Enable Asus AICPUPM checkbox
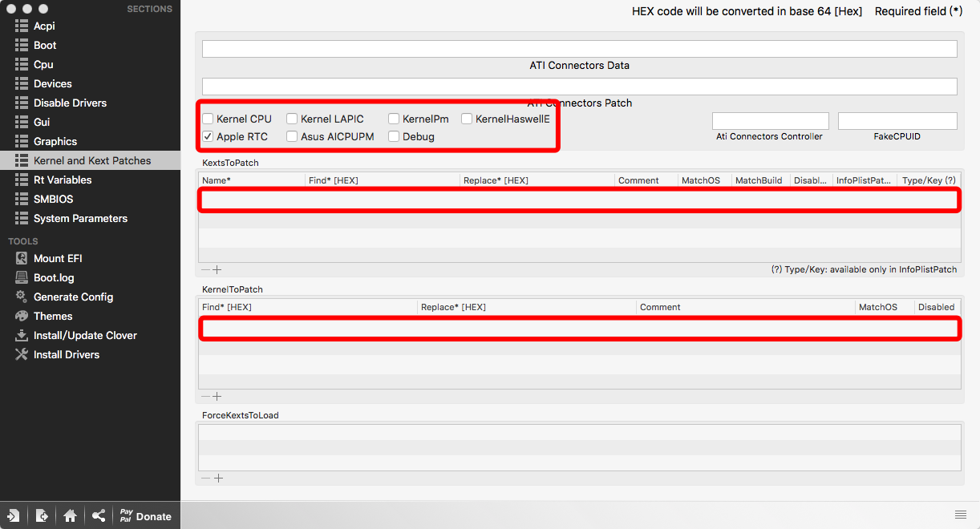The image size is (980, 529). pos(292,136)
